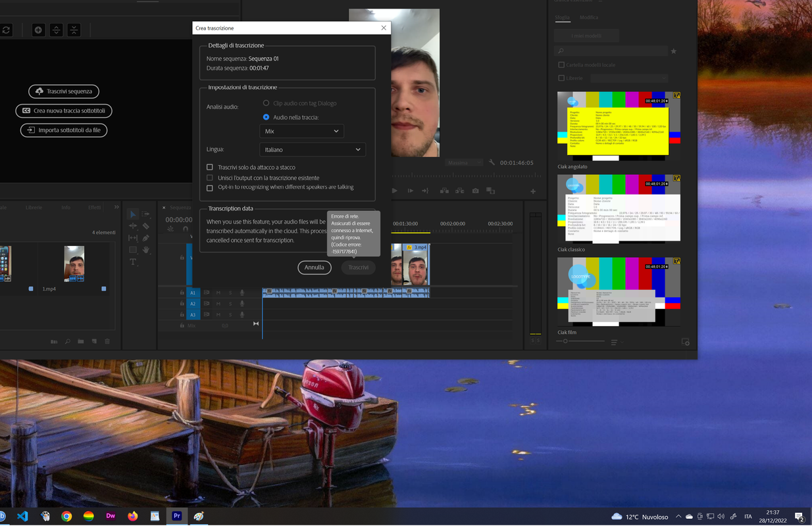Open the 'Mix' audio track dropdown
This screenshot has width=812, height=526.
[302, 131]
